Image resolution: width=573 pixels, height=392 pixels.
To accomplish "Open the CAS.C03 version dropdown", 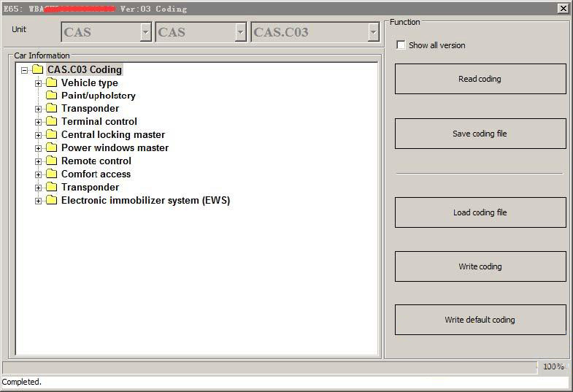I will (373, 32).
